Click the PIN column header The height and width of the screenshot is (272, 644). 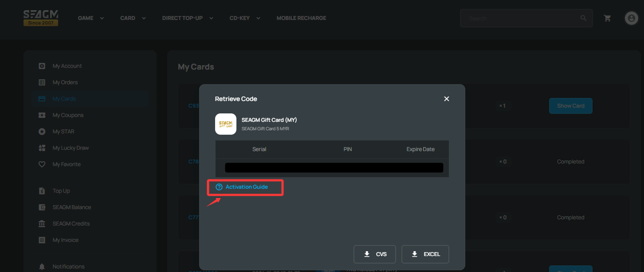(x=348, y=149)
